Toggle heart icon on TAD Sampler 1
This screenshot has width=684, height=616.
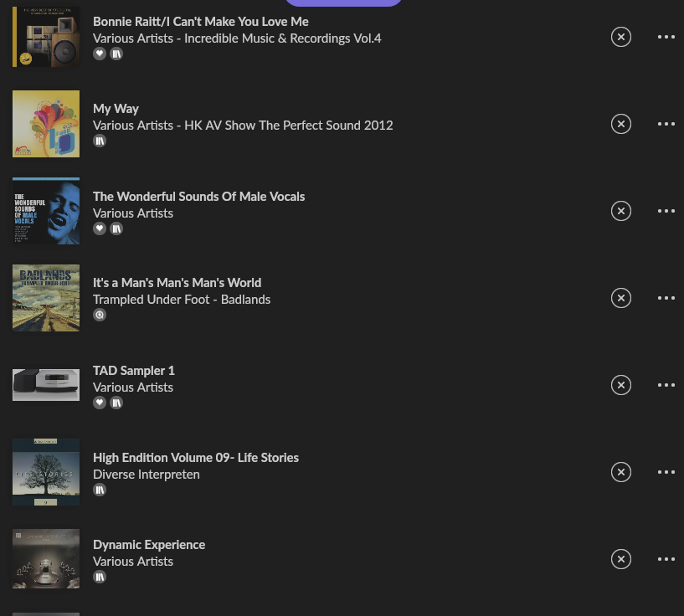(100, 403)
